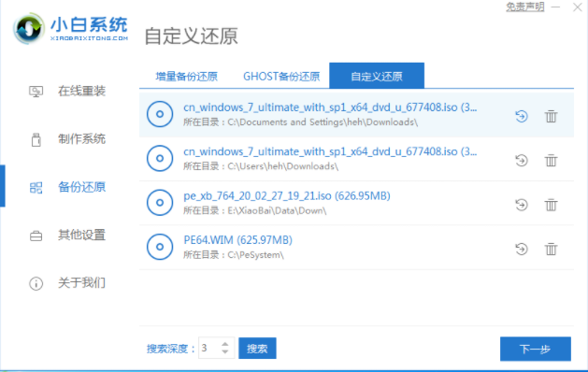Screen dimensions: 588x372
Task: Select pe_xb_764_20_02_27_19_21.iso (626.95MB) text
Action: pos(287,196)
